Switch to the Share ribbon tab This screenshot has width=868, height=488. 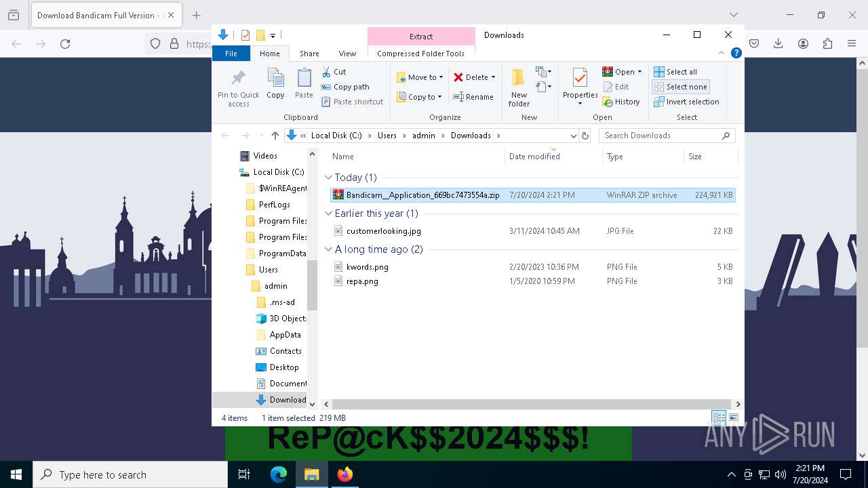(x=309, y=54)
